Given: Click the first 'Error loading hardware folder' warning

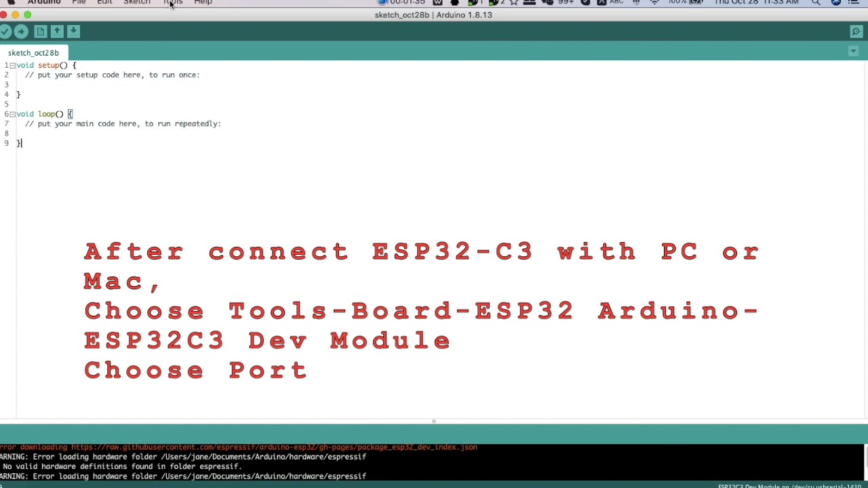Looking at the screenshot, I should click(x=183, y=457).
